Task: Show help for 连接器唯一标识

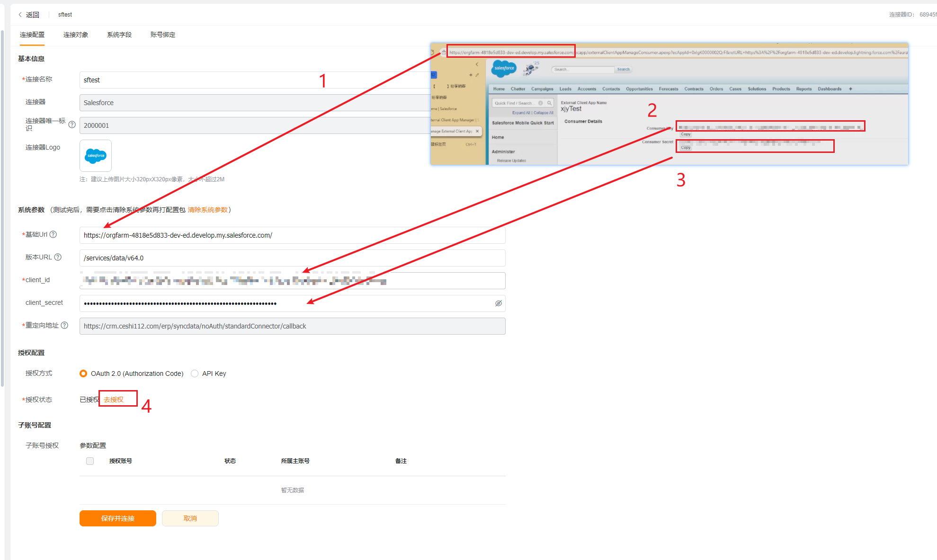Action: [72, 124]
